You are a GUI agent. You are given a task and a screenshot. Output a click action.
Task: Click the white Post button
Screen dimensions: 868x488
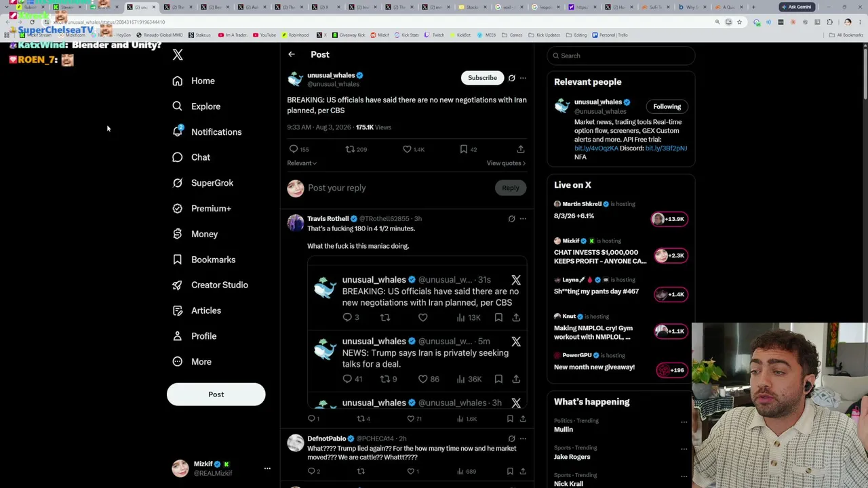tap(216, 394)
